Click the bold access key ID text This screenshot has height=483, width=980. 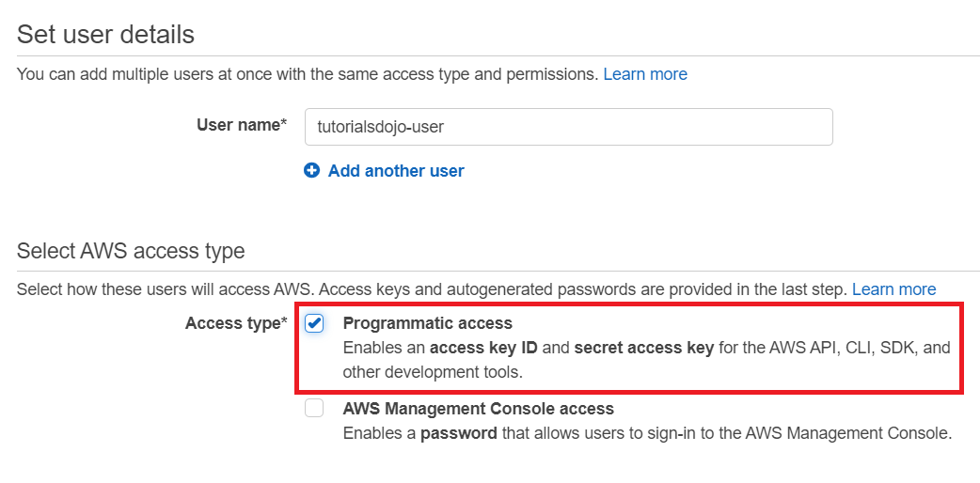[x=484, y=348]
